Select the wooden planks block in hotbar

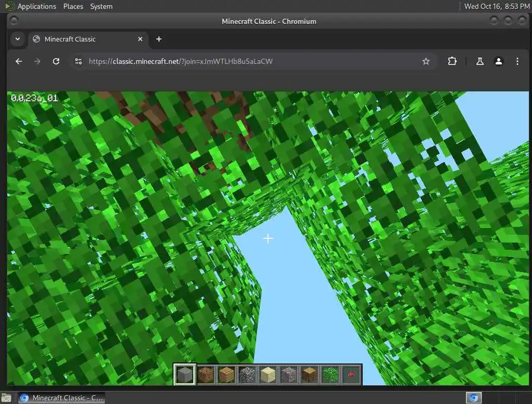(227, 375)
